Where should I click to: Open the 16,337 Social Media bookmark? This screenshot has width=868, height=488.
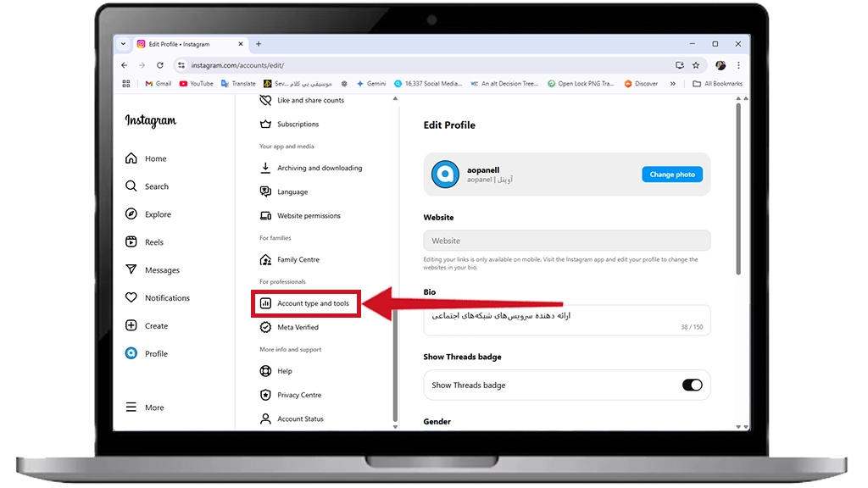click(428, 84)
